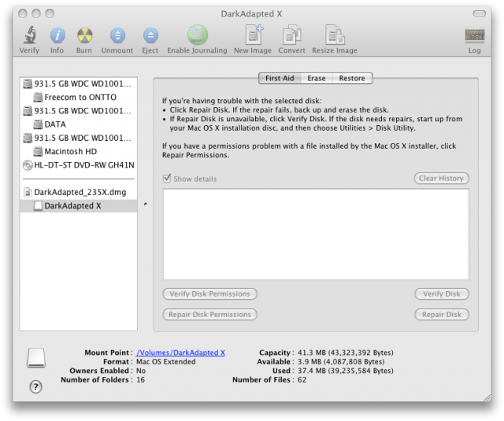This screenshot has width=504, height=421.
Task: Click the Capacity value 41.3 MB
Action: [x=346, y=353]
